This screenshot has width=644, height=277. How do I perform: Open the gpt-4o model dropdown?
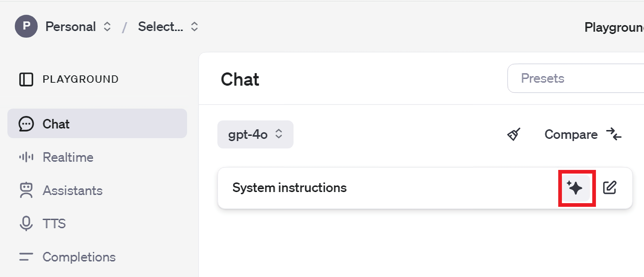(255, 134)
